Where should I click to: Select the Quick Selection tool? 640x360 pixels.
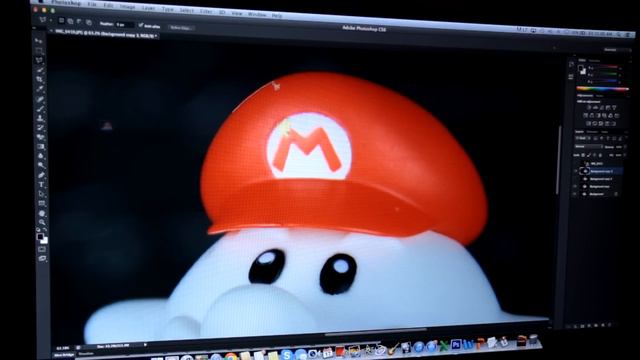coord(40,70)
